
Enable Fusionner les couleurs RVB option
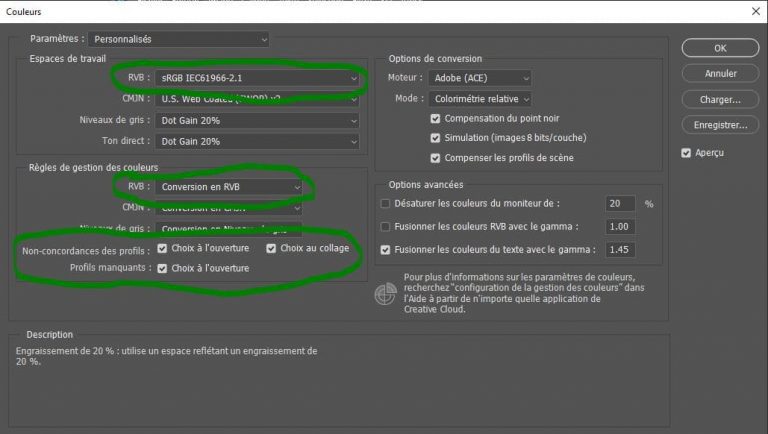pyautogui.click(x=385, y=226)
